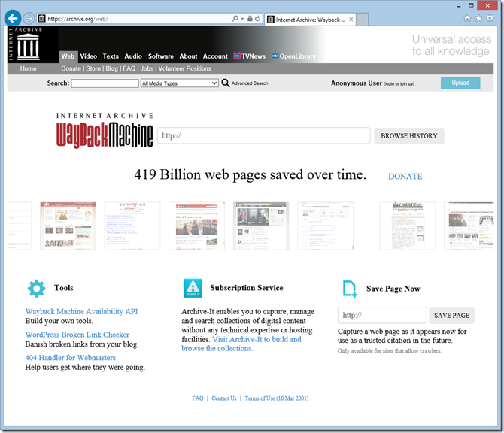The image size is (504, 433).
Task: Click the Save Page Now document icon
Action: [349, 289]
